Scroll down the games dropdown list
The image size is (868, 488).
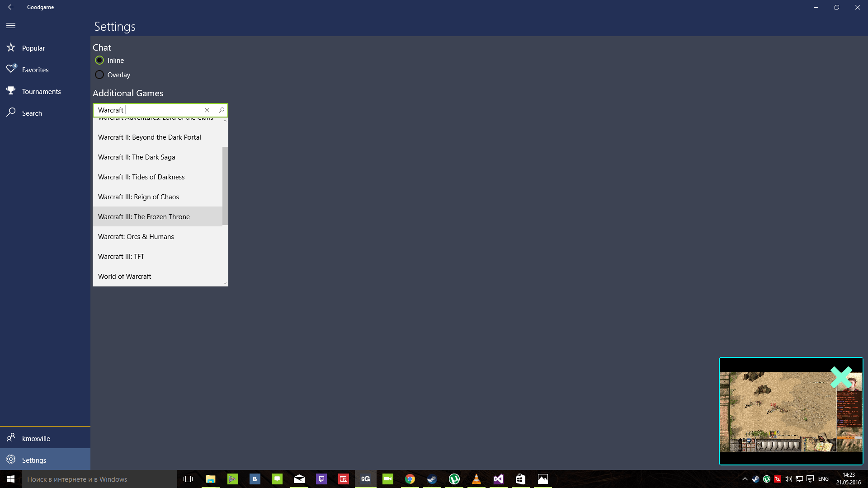point(225,283)
